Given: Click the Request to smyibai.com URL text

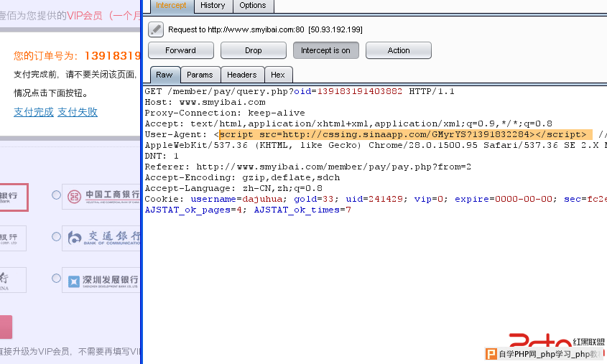Looking at the screenshot, I should coord(265,29).
